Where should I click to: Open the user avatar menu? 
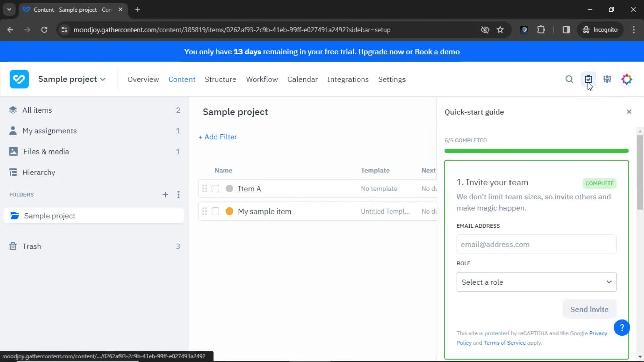tap(626, 79)
